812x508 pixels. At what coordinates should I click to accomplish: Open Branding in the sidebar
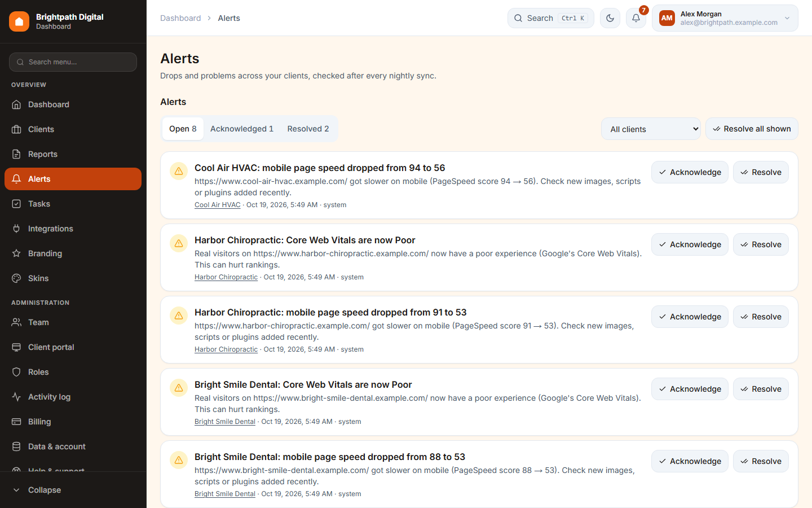point(73,253)
